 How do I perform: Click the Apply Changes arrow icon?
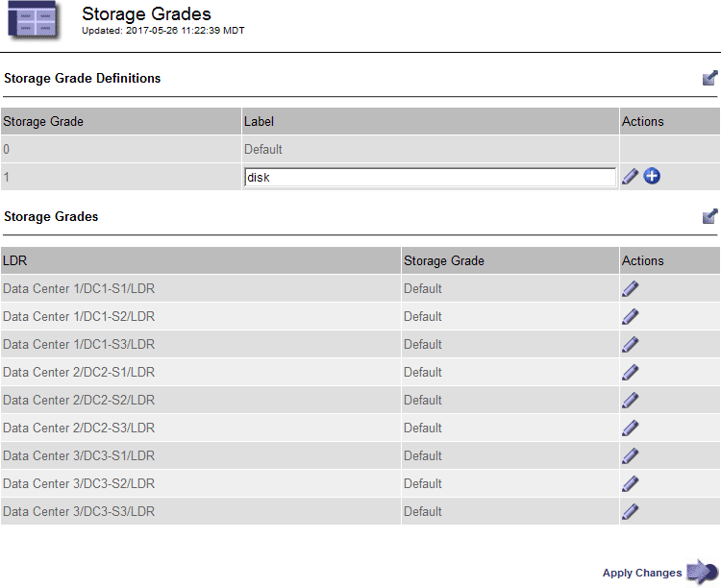(x=702, y=573)
